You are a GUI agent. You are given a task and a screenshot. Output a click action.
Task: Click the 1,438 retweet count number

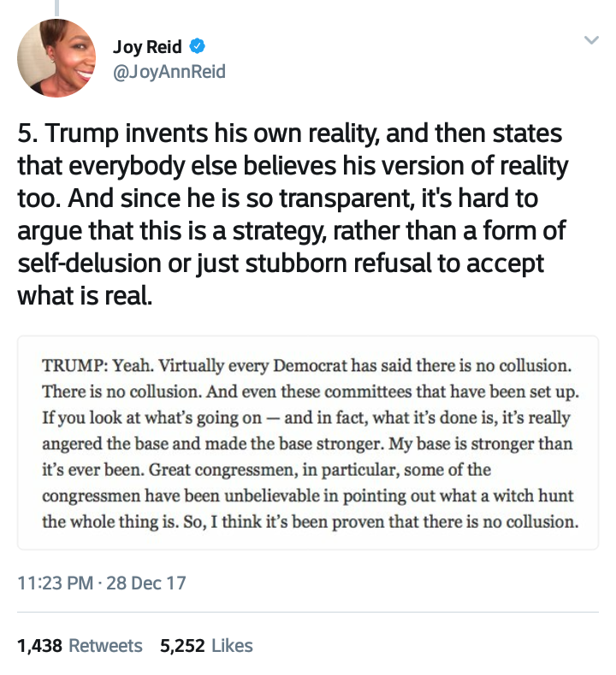(39, 646)
